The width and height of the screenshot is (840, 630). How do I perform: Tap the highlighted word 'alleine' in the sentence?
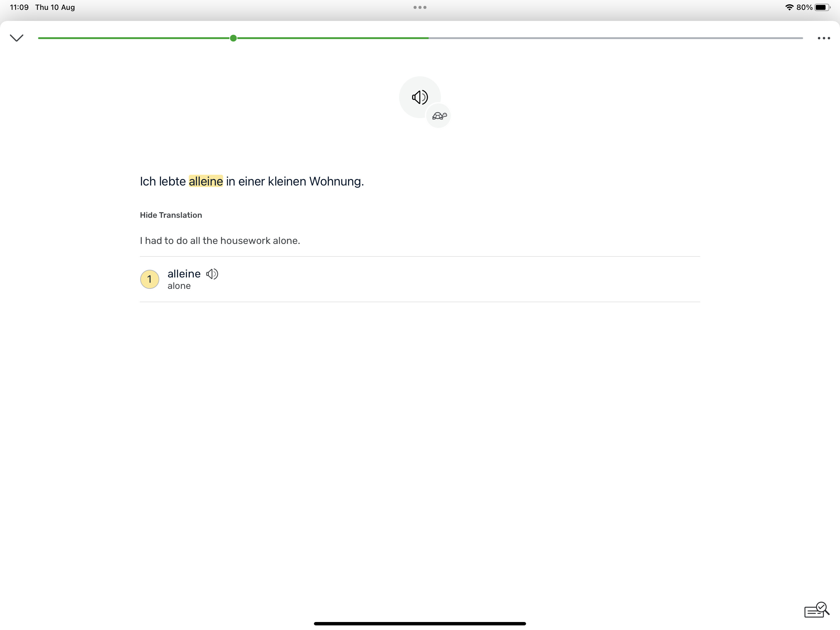tap(205, 181)
